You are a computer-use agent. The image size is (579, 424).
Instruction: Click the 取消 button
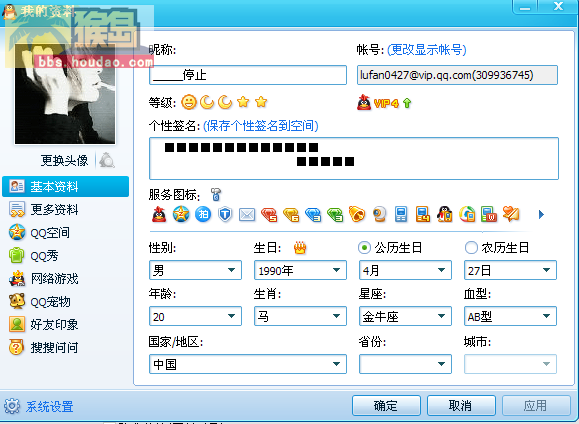[461, 406]
